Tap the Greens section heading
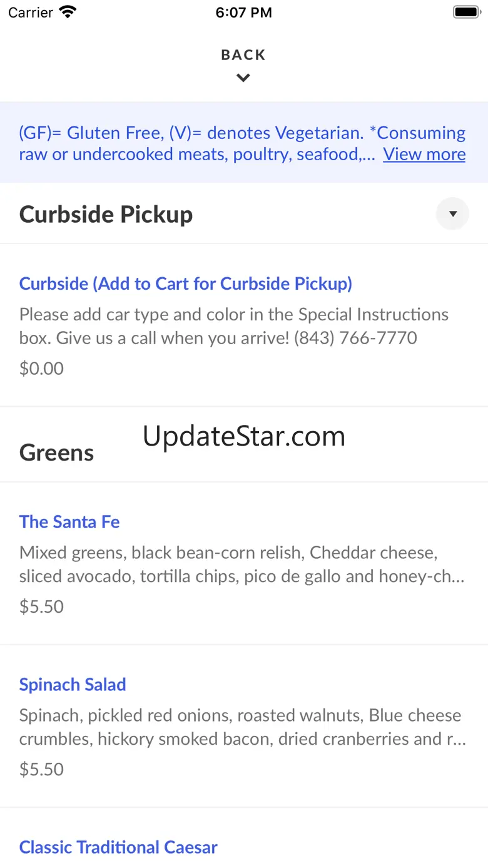 [x=56, y=453]
